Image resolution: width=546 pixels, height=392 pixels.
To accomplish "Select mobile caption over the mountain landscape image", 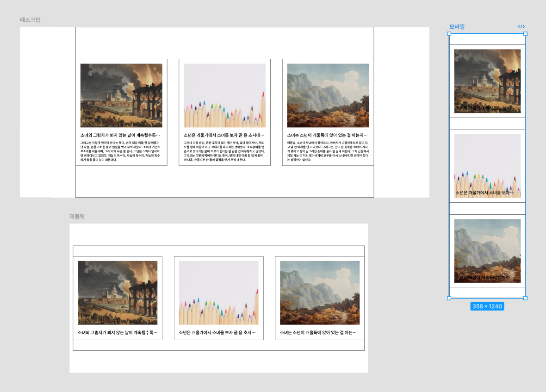I will pyautogui.click(x=483, y=278).
